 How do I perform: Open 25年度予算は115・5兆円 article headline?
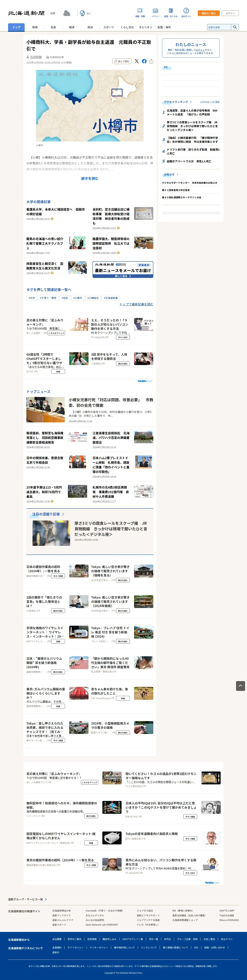click(44, 492)
